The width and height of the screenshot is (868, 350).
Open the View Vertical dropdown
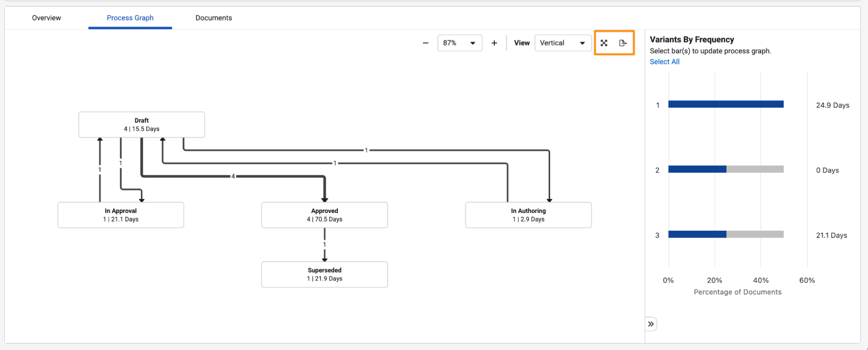pos(563,43)
